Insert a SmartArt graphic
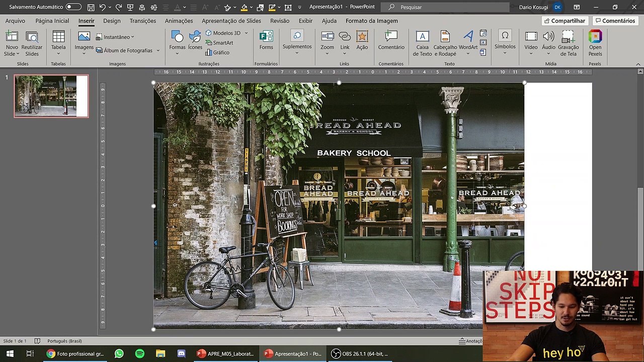 219,43
